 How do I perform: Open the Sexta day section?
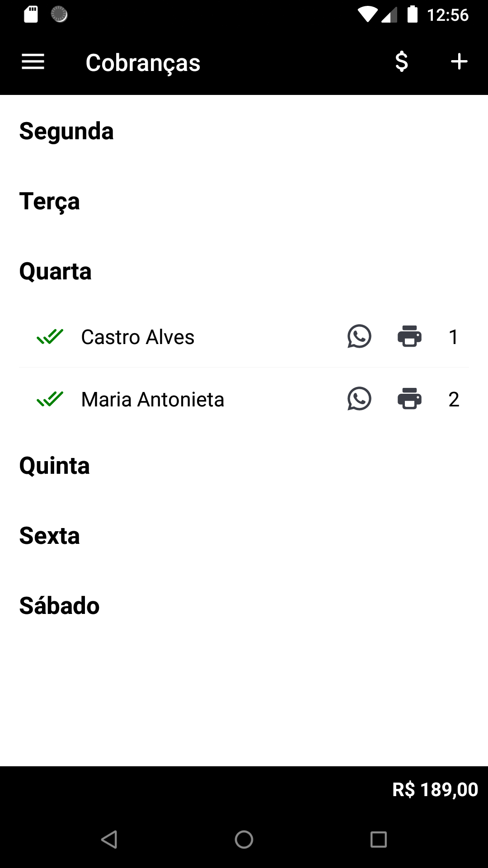(x=50, y=536)
